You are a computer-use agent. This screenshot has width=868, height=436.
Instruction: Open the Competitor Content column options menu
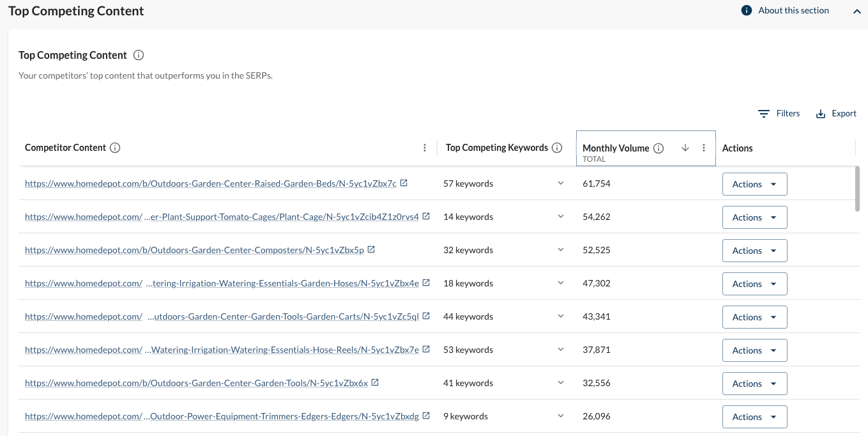tap(425, 148)
